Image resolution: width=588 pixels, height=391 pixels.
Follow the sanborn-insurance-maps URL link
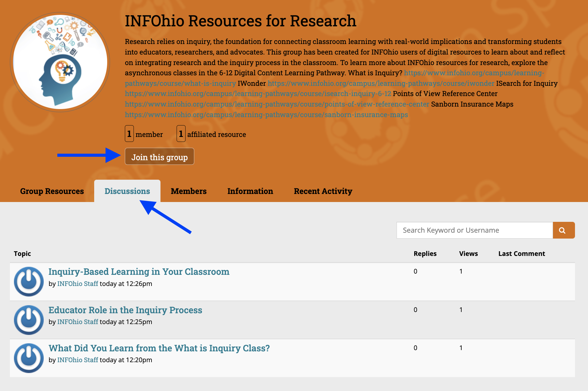click(x=266, y=115)
